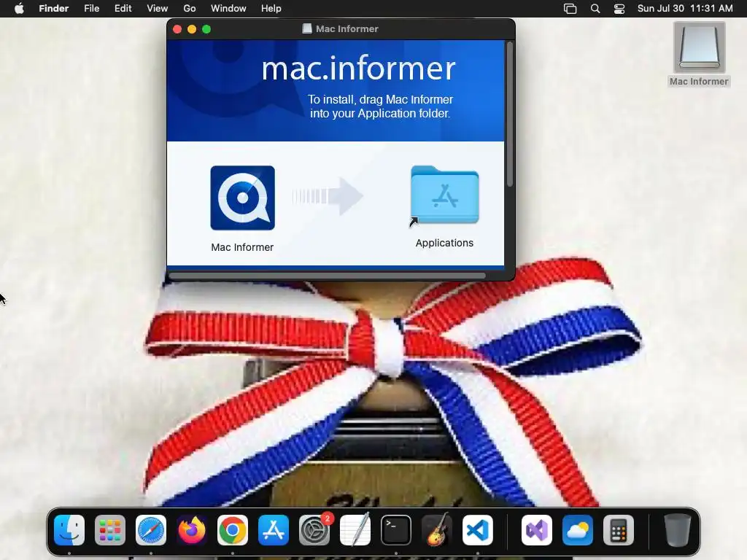This screenshot has height=560, width=747.
Task: Click the 'Mac Informer' label under app icon
Action: (x=242, y=247)
